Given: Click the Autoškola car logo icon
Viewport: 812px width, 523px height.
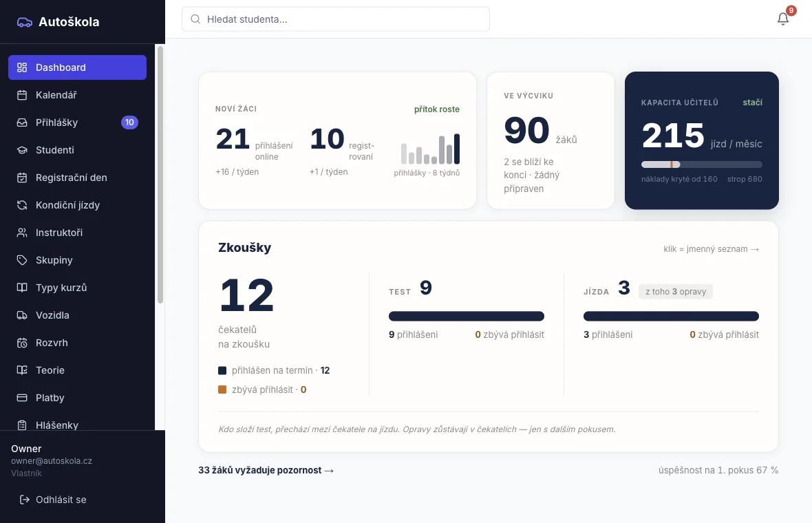Looking at the screenshot, I should pos(24,22).
